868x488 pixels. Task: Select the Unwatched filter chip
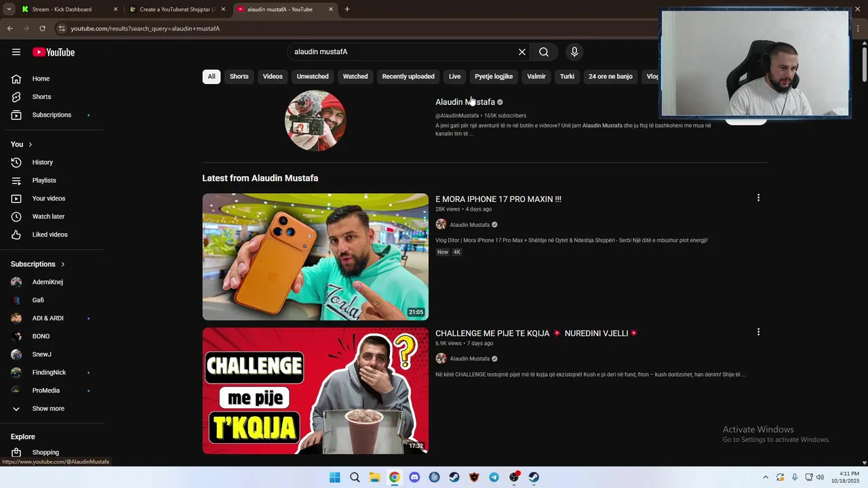[x=313, y=77]
